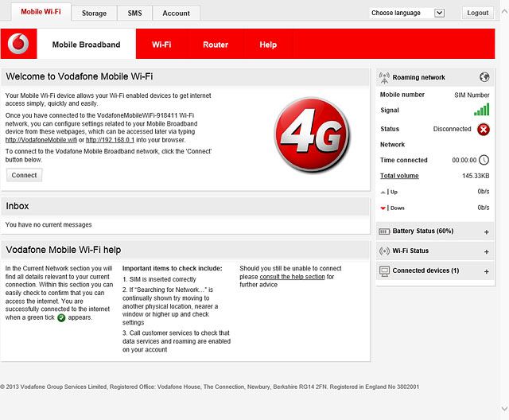
Task: Expand the Wi-Fi Status section
Action: pyautogui.click(x=486, y=252)
